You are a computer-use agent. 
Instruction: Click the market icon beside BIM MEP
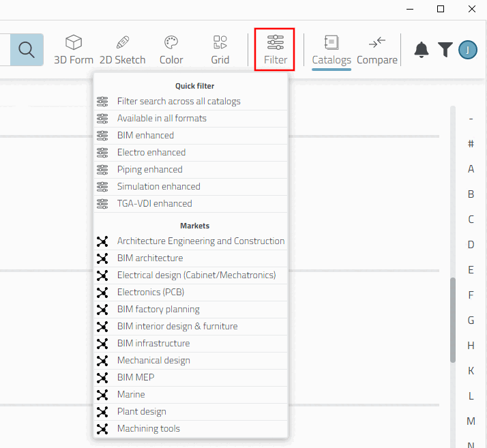pos(102,378)
